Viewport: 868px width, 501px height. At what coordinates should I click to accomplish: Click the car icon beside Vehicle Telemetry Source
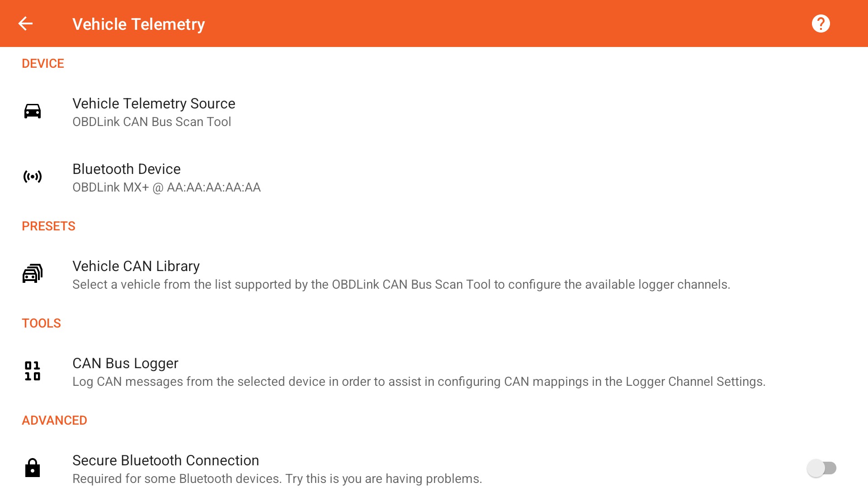[x=33, y=111]
